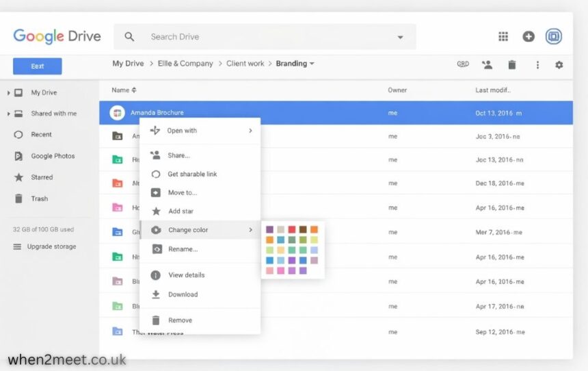The width and height of the screenshot is (588, 371).
Task: Open the three-dot more options menu
Action: click(537, 65)
